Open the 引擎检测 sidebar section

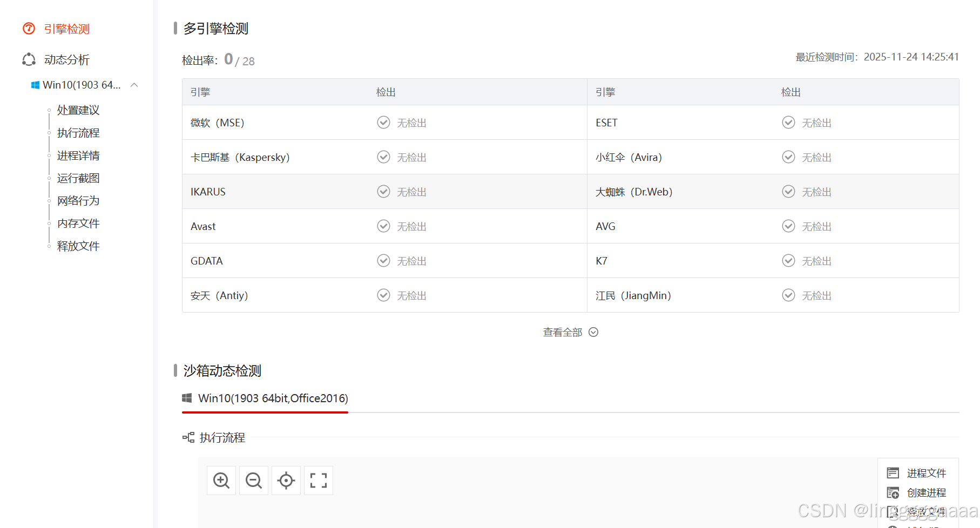pos(67,29)
